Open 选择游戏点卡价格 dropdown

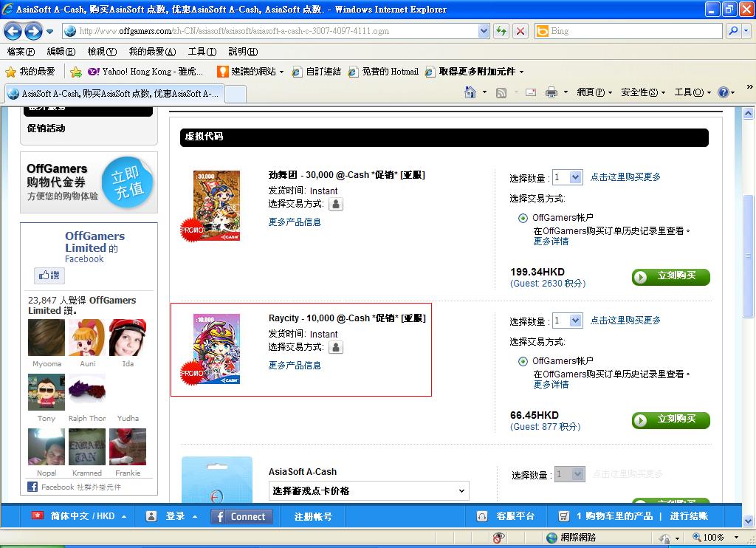368,491
